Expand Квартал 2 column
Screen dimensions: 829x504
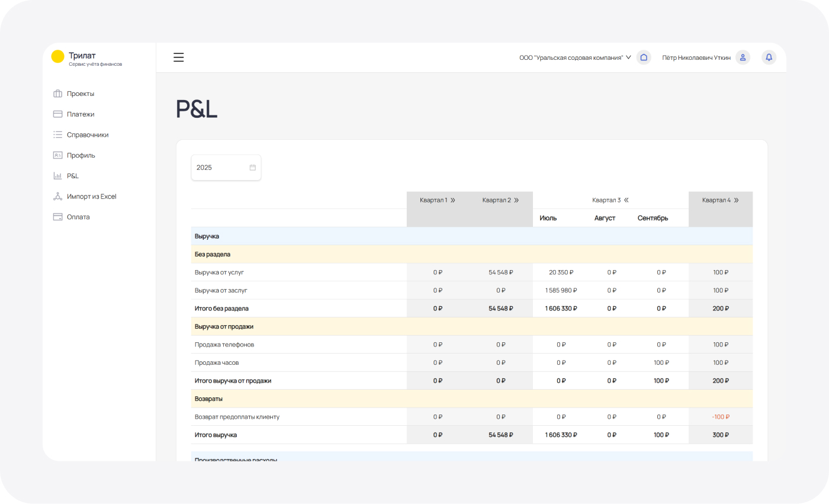516,200
